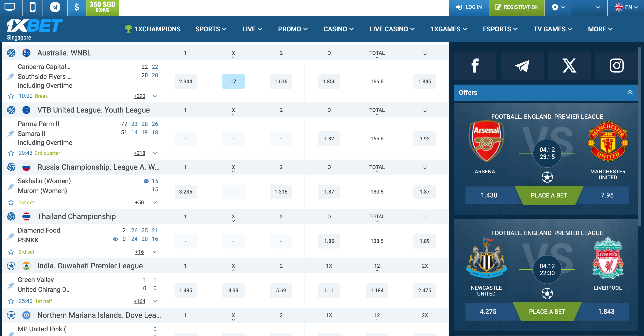Expand markets for Green Valley match
Screen dimensions: 644x336
point(155,301)
